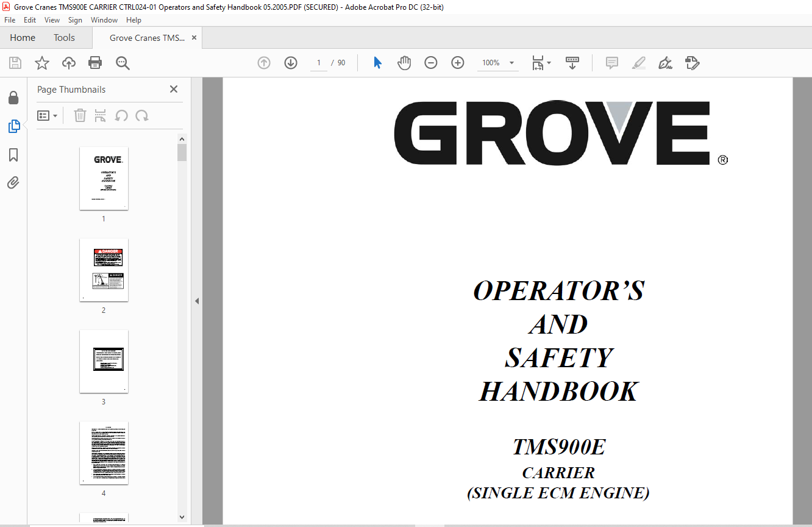Viewport: 812px width, 527px height.
Task: Toggle the Page Thumbnails sidebar icon
Action: coord(13,126)
